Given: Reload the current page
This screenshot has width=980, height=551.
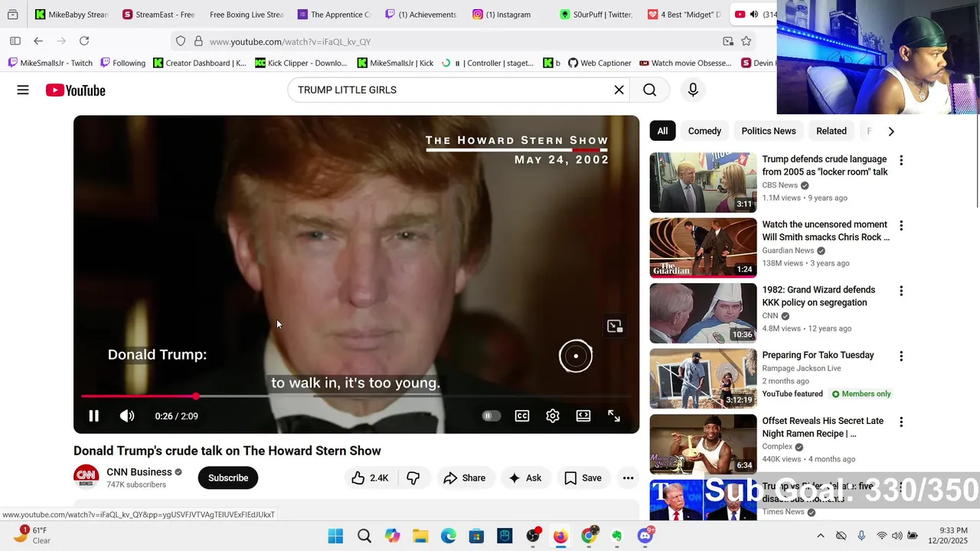Looking at the screenshot, I should (84, 41).
